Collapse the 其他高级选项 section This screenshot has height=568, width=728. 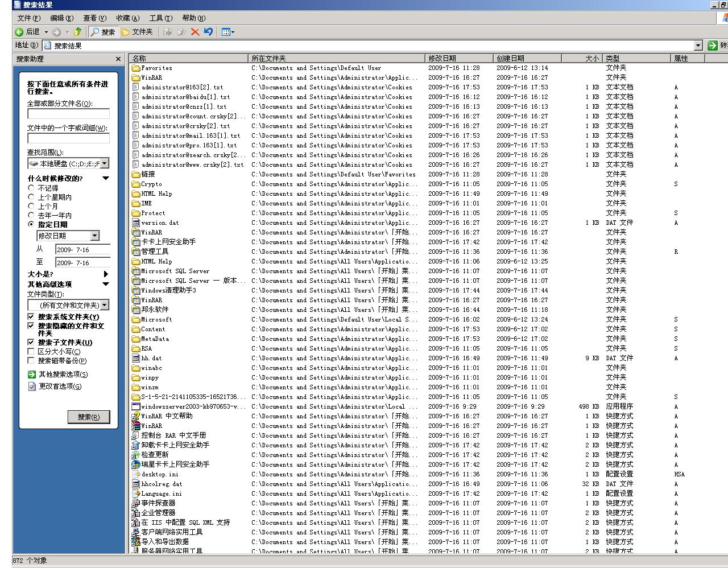(106, 284)
